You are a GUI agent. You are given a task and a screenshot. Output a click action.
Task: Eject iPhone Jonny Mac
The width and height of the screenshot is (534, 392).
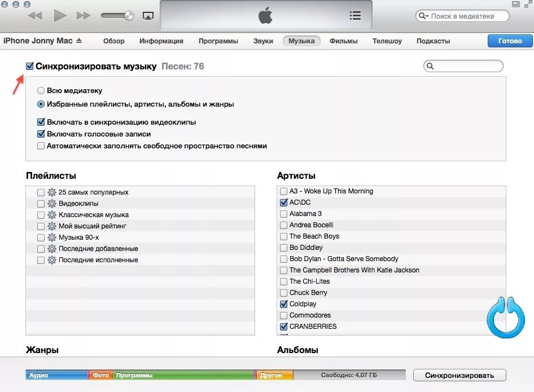(x=79, y=41)
